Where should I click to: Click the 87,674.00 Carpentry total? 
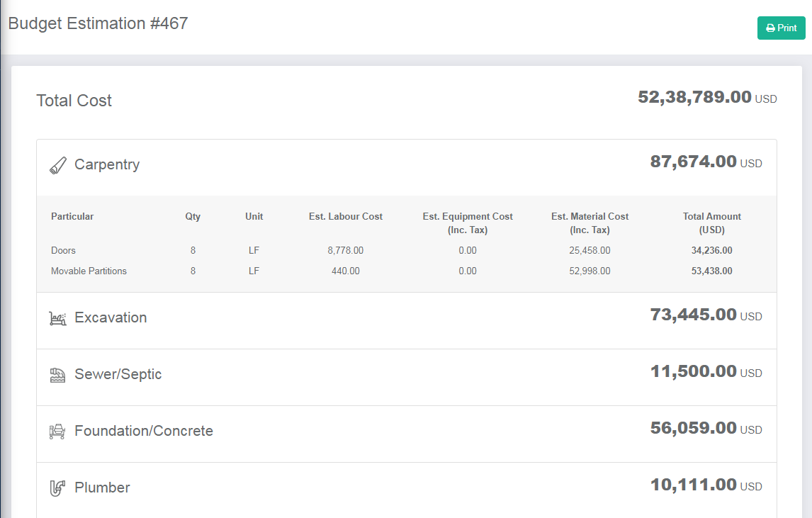[x=693, y=162]
